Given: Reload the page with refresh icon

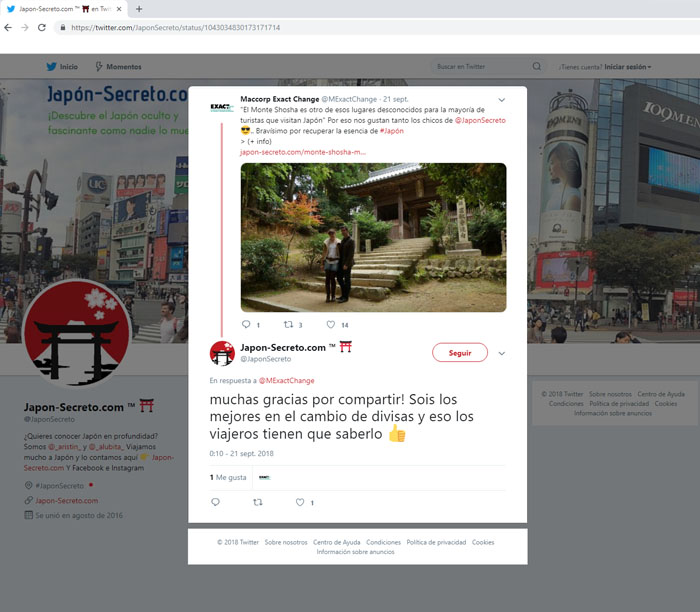Looking at the screenshot, I should 42,28.
